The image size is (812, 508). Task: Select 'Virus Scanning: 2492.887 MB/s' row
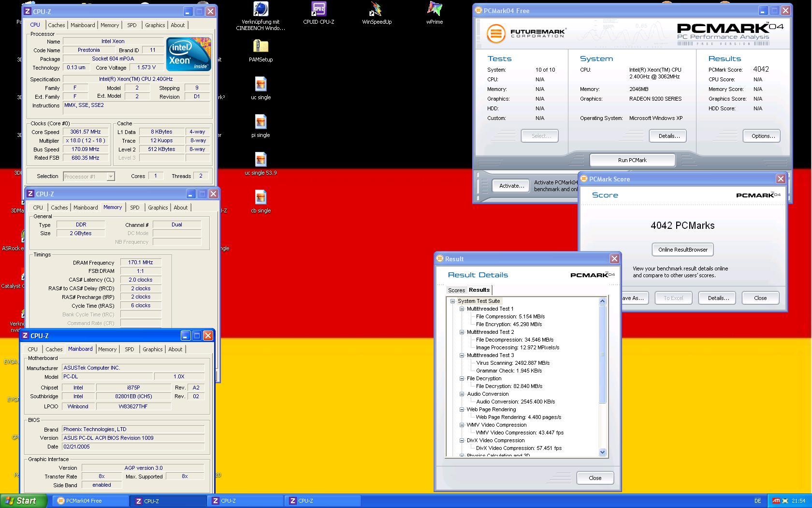(512, 363)
